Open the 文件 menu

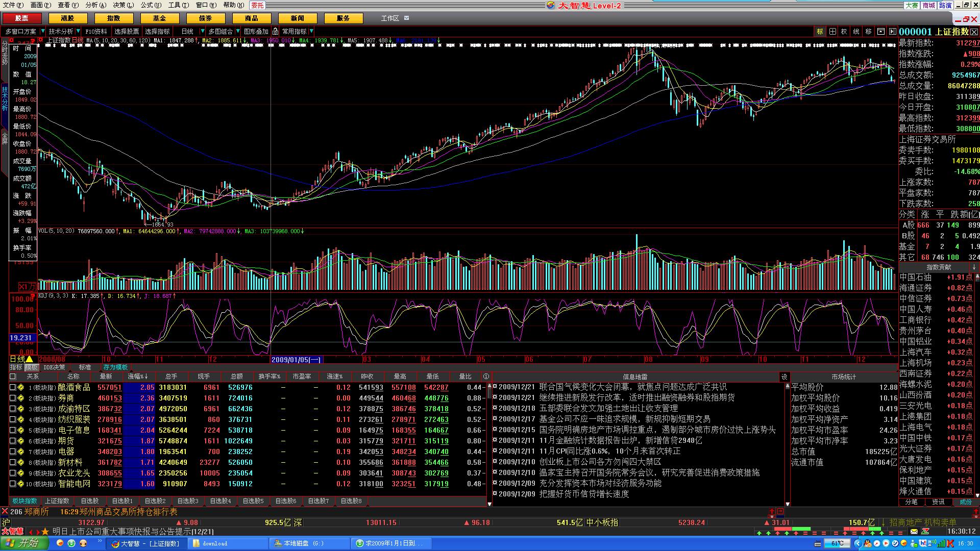point(13,5)
